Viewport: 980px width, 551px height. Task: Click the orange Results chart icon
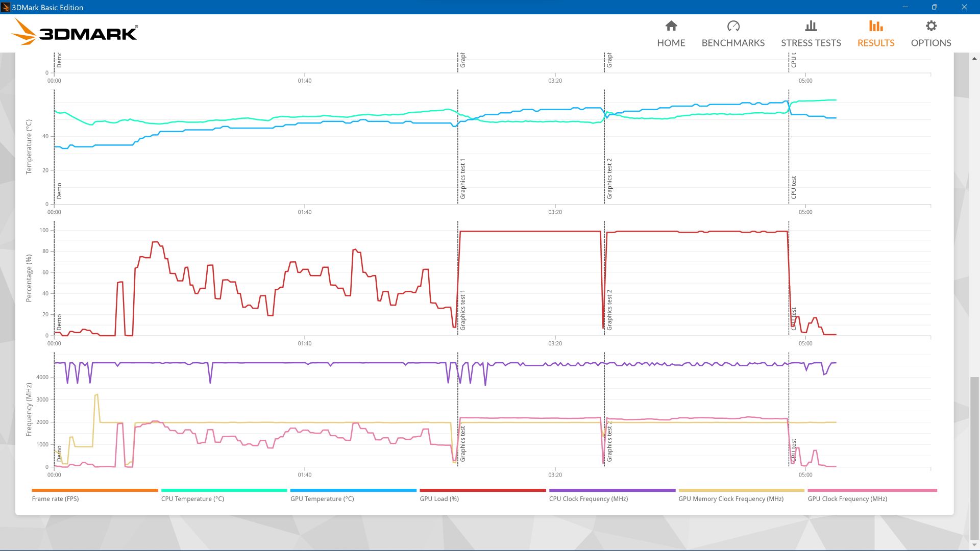tap(875, 26)
